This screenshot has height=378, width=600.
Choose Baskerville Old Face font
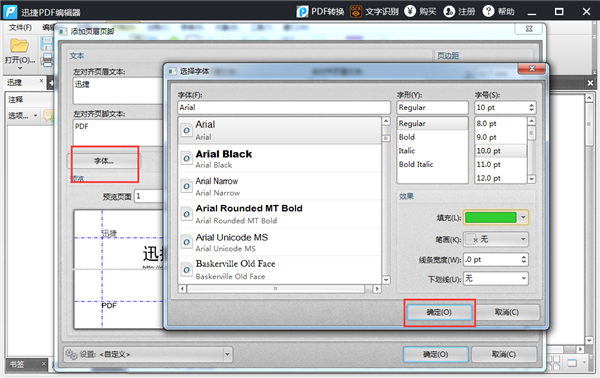(x=280, y=270)
